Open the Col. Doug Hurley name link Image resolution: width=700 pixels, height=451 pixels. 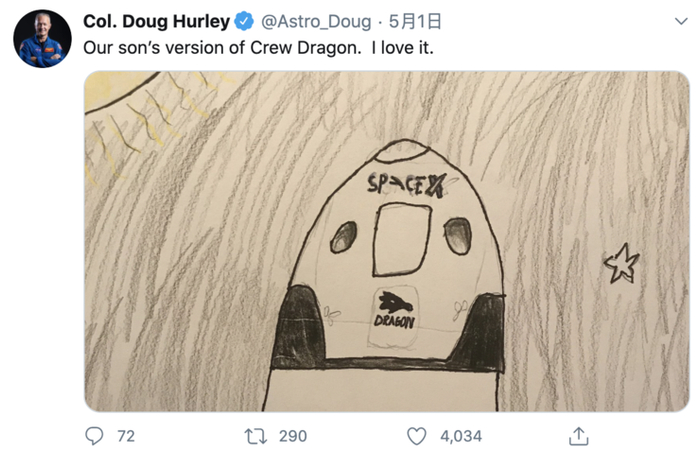156,21
